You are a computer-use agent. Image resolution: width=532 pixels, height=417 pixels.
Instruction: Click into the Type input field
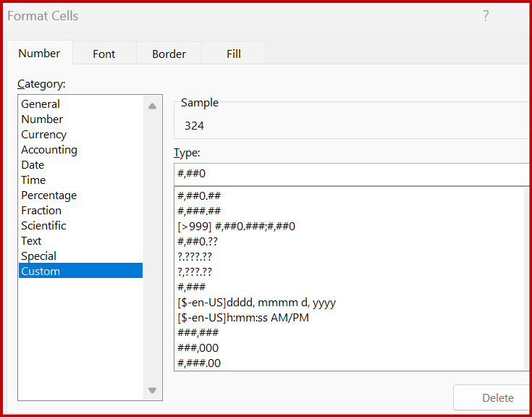click(352, 174)
